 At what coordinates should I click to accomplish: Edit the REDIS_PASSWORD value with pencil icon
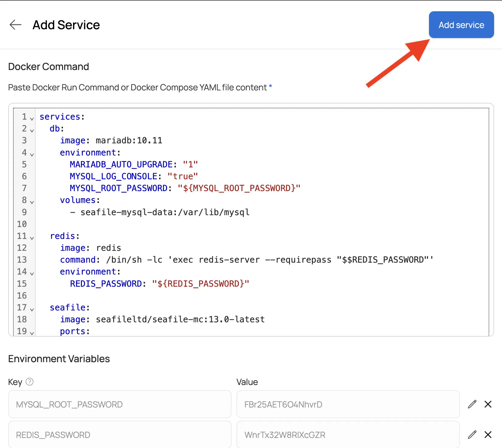pyautogui.click(x=472, y=435)
